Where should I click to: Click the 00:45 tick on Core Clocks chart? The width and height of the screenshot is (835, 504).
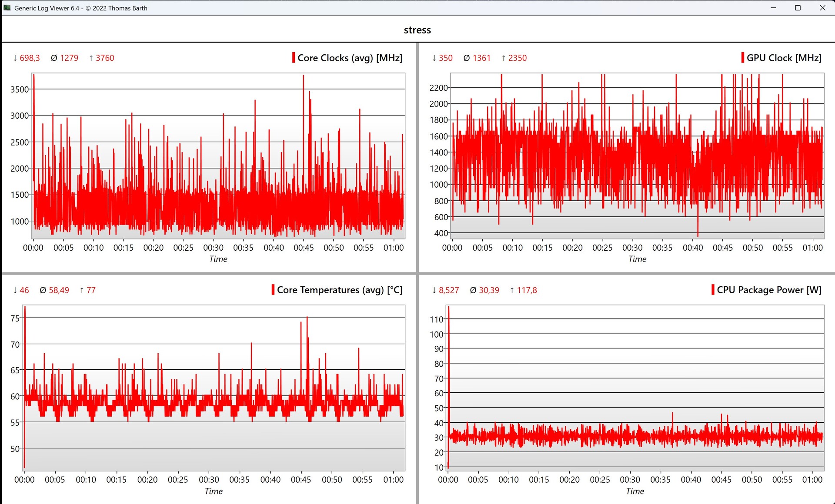tap(304, 248)
